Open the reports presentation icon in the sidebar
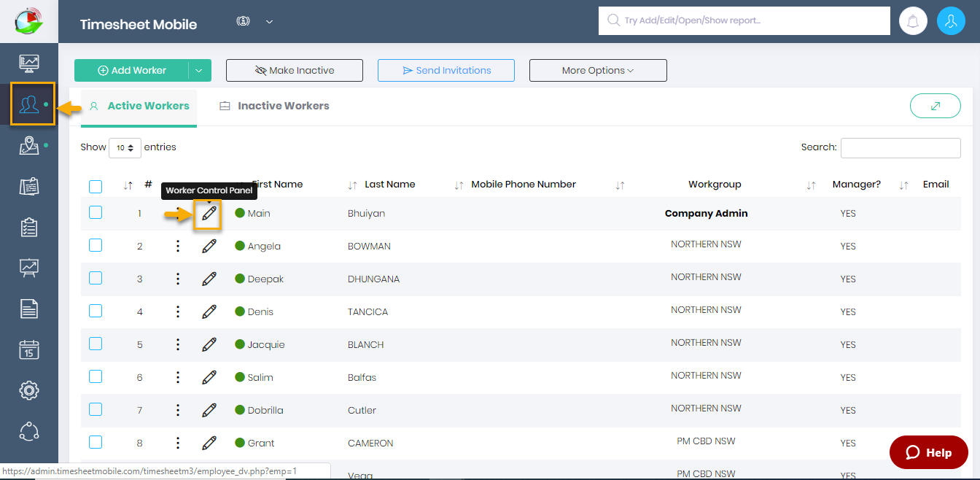 pyautogui.click(x=29, y=268)
